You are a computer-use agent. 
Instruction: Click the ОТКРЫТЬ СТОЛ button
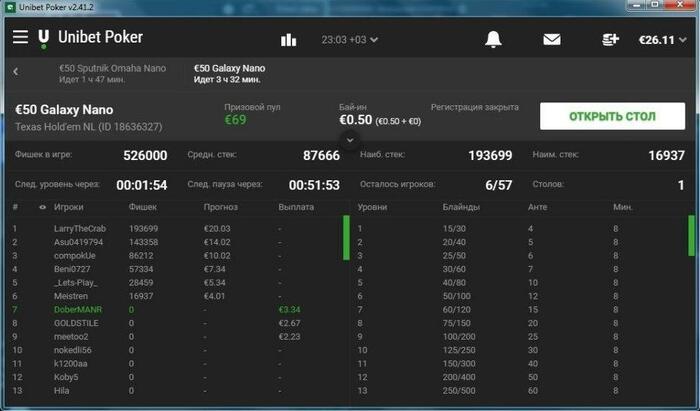[612, 116]
